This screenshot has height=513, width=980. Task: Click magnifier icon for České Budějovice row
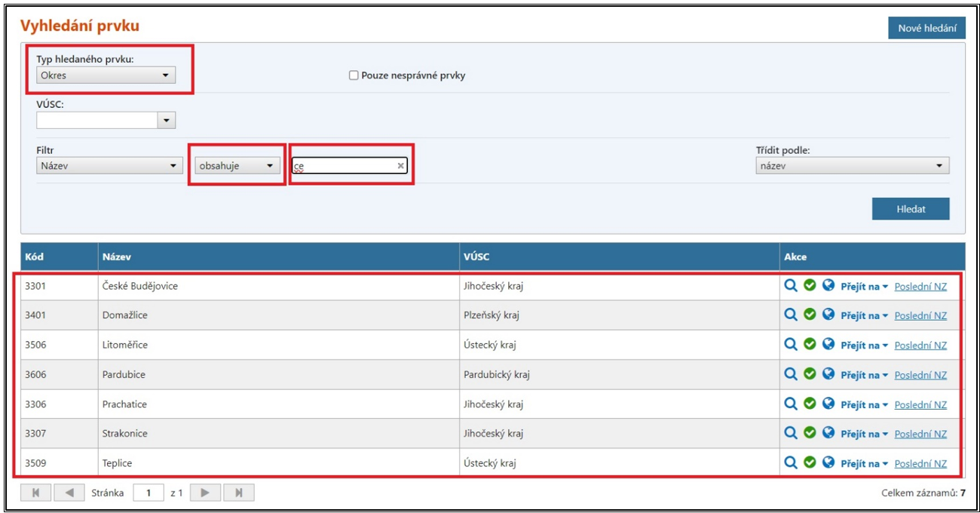tap(790, 285)
